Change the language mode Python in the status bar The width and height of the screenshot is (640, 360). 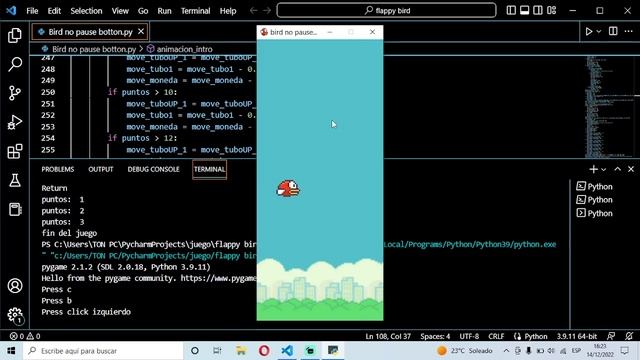coord(536,336)
